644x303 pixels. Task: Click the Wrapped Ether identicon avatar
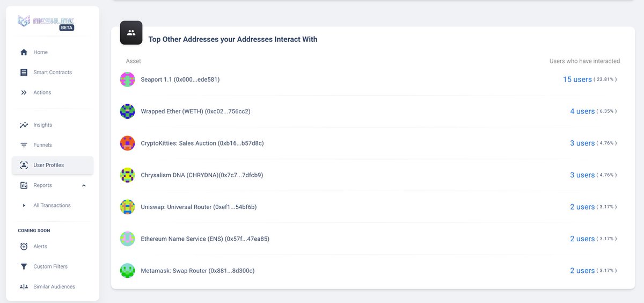click(x=127, y=111)
